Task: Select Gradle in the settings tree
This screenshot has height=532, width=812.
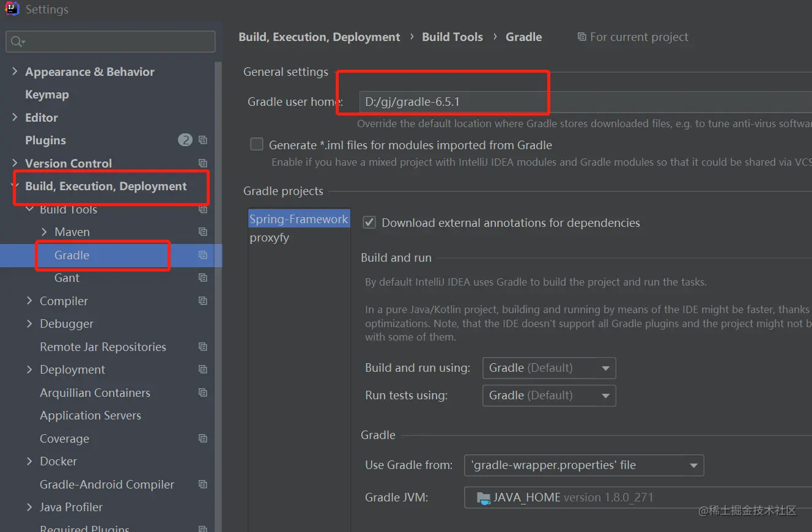Action: point(72,255)
